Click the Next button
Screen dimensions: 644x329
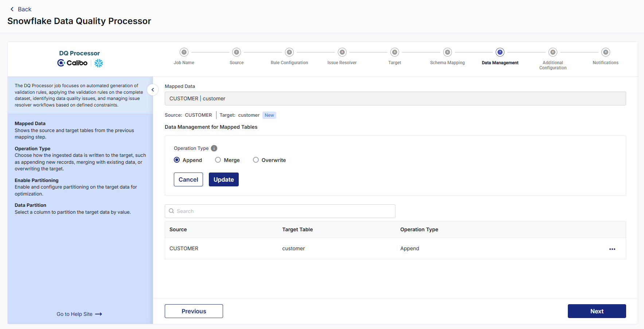[x=597, y=311]
